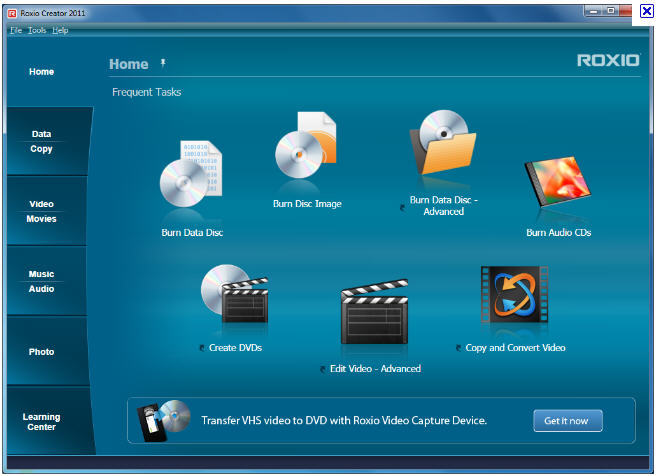Open the Photo sidebar tab
661x476 pixels.
coord(42,352)
